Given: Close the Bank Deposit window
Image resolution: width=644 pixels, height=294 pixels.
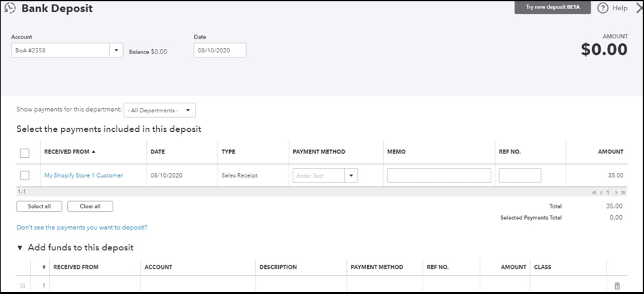Looking at the screenshot, I should 638,8.
